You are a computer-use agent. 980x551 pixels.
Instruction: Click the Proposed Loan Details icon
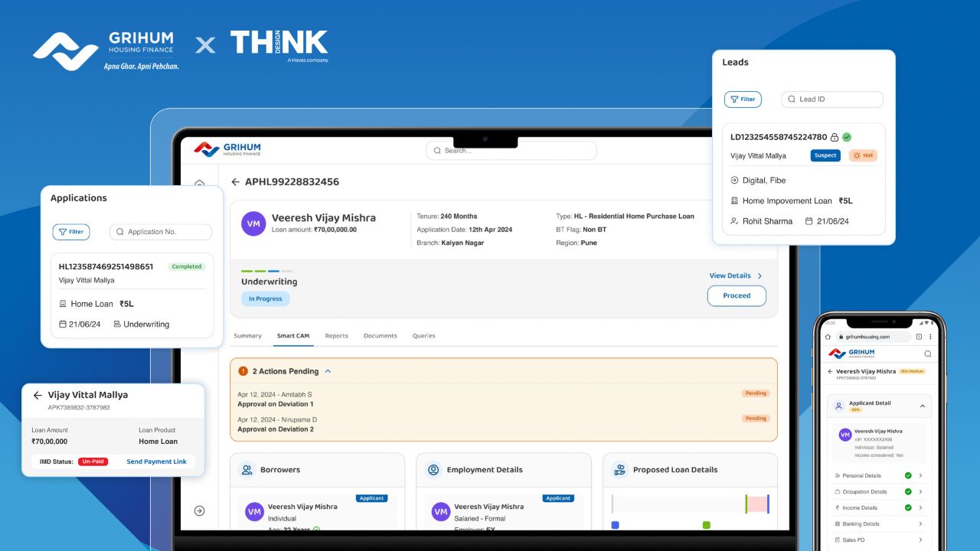pos(619,470)
